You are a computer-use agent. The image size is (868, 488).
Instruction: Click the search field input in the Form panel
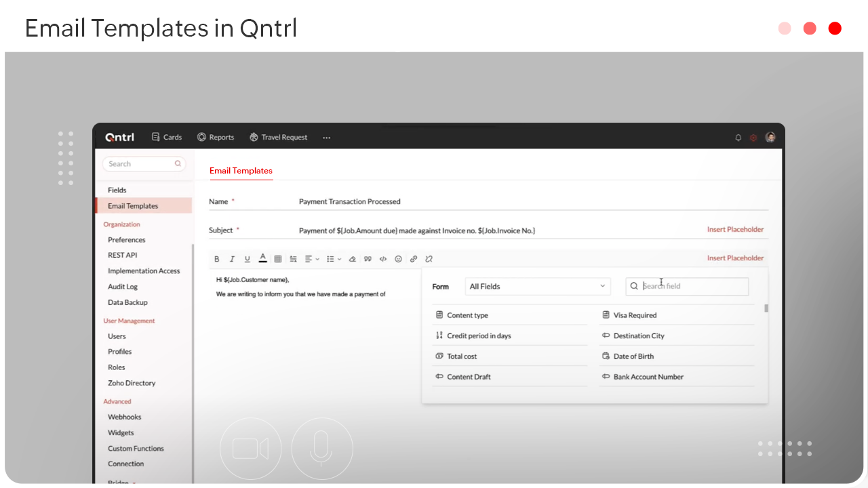[686, 286]
